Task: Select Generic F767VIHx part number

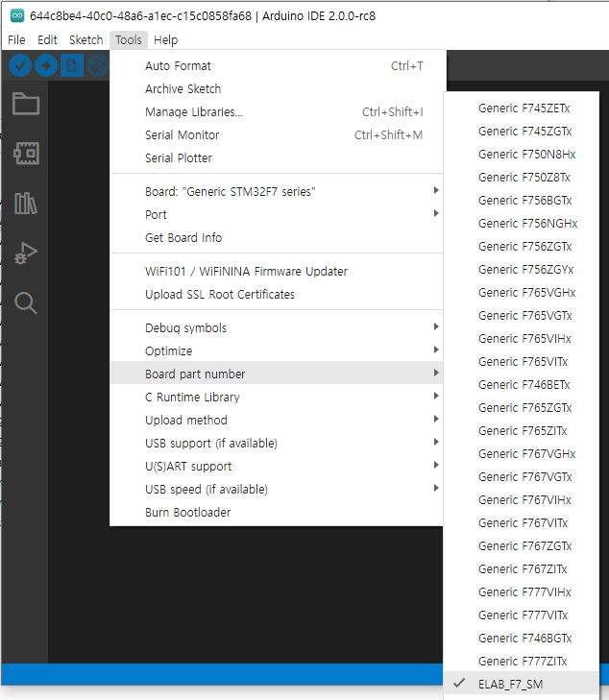Action: coord(521,500)
